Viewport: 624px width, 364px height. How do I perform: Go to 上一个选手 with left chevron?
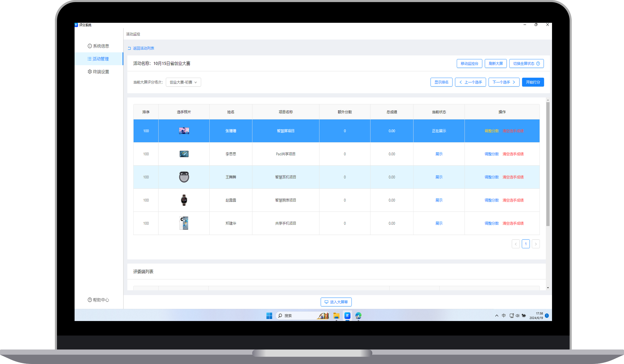(x=470, y=82)
